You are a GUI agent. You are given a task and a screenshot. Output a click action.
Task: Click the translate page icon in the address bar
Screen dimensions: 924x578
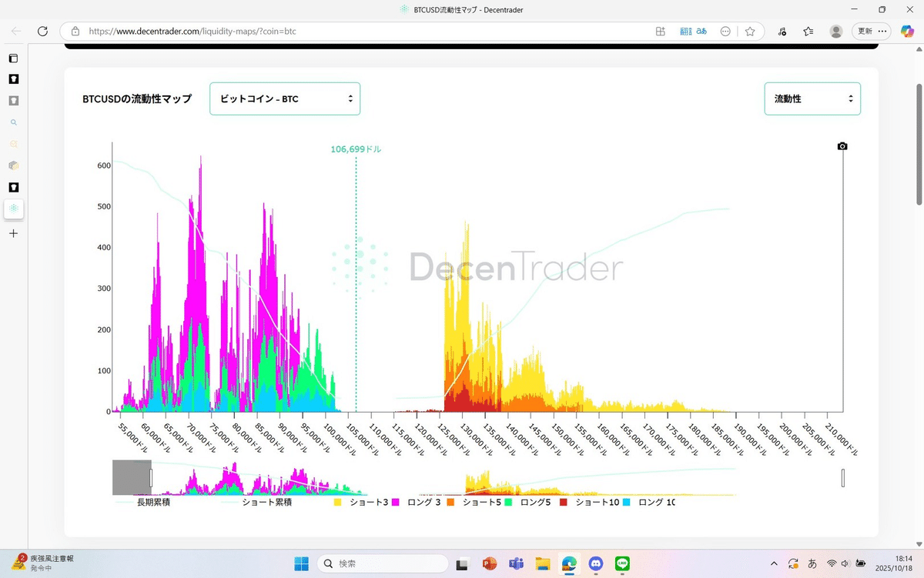685,32
